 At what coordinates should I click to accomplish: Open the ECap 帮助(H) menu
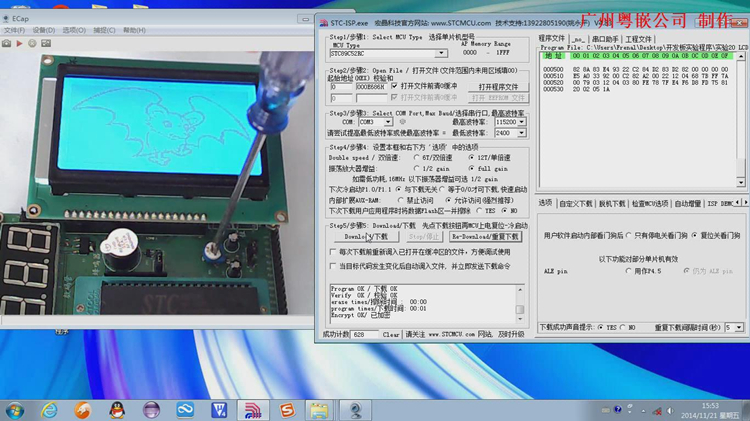click(x=134, y=30)
